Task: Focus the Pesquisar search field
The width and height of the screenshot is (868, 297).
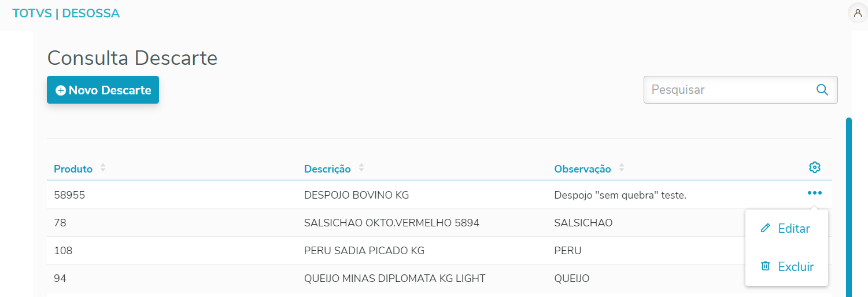Action: pyautogui.click(x=729, y=90)
